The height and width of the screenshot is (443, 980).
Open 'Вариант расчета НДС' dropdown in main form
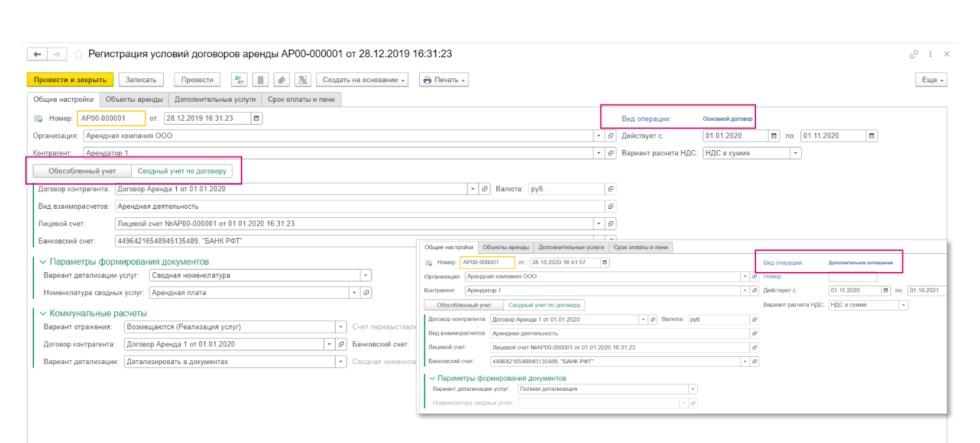795,153
